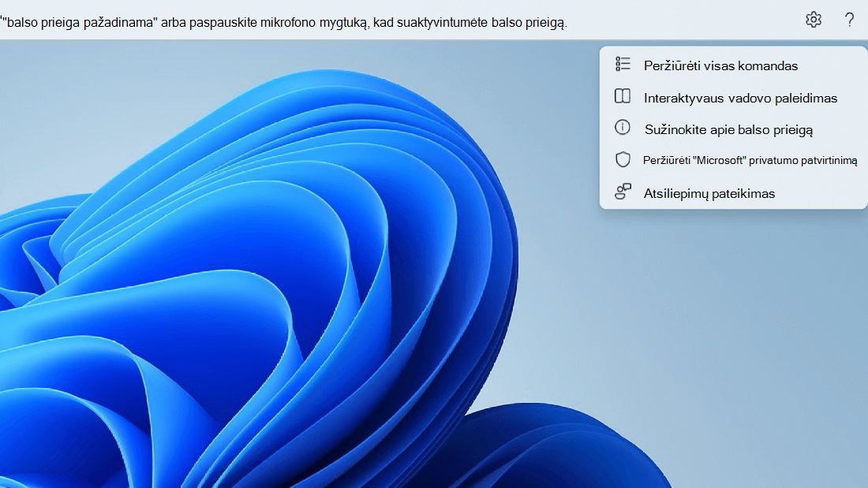This screenshot has width=868, height=488.
Task: Click the privacy shield icon
Action: 623,159
